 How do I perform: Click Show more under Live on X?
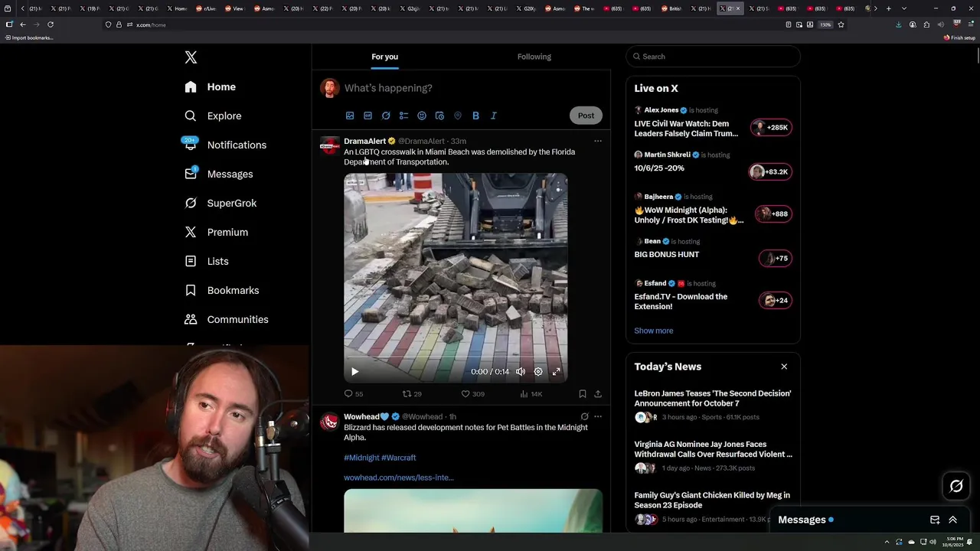pyautogui.click(x=654, y=331)
